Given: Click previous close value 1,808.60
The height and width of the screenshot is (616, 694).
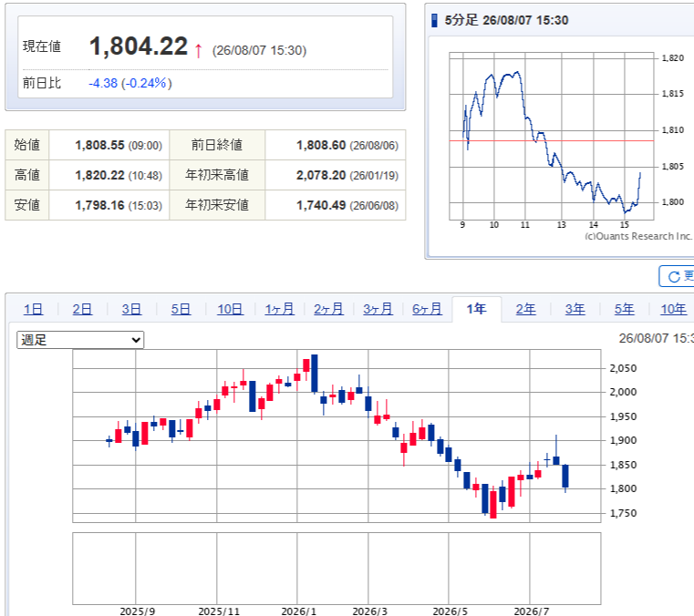Looking at the screenshot, I should (321, 145).
